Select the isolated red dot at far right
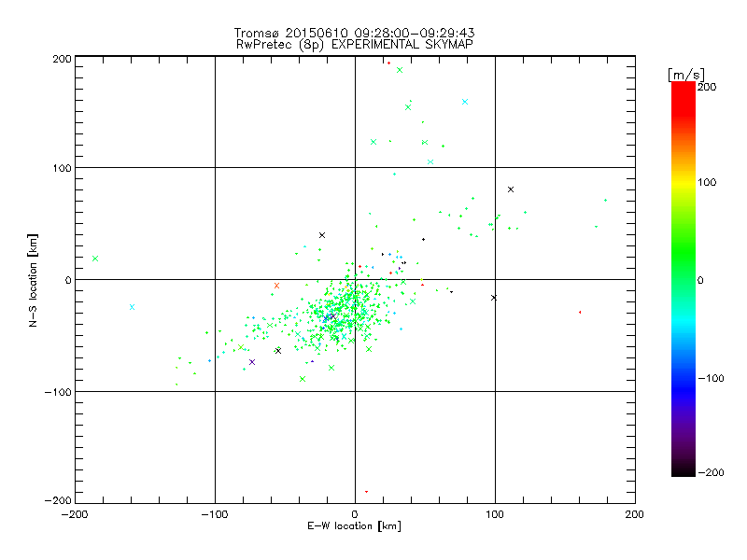This screenshot has width=747, height=560. [x=580, y=312]
